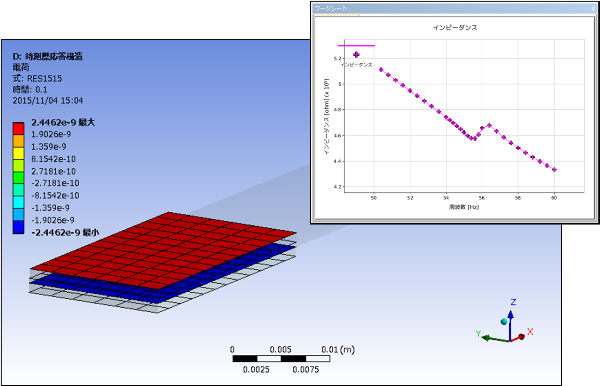Click the peak data point near 56 Hz
The height and width of the screenshot is (386, 600).
pyautogui.click(x=489, y=125)
